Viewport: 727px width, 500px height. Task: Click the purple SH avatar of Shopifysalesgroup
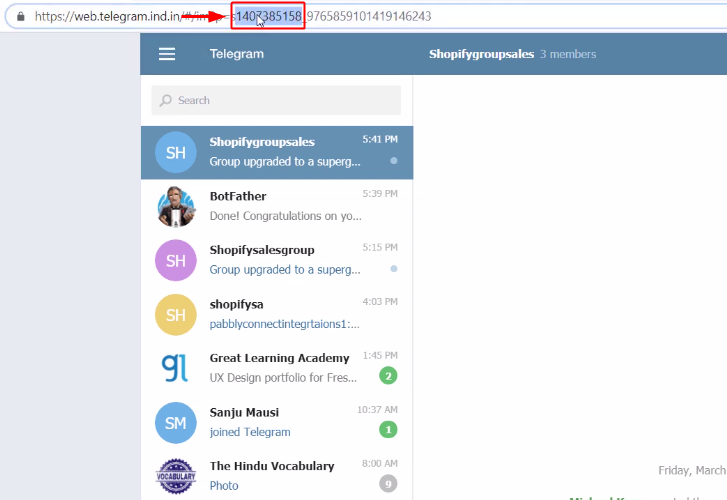coord(176,260)
